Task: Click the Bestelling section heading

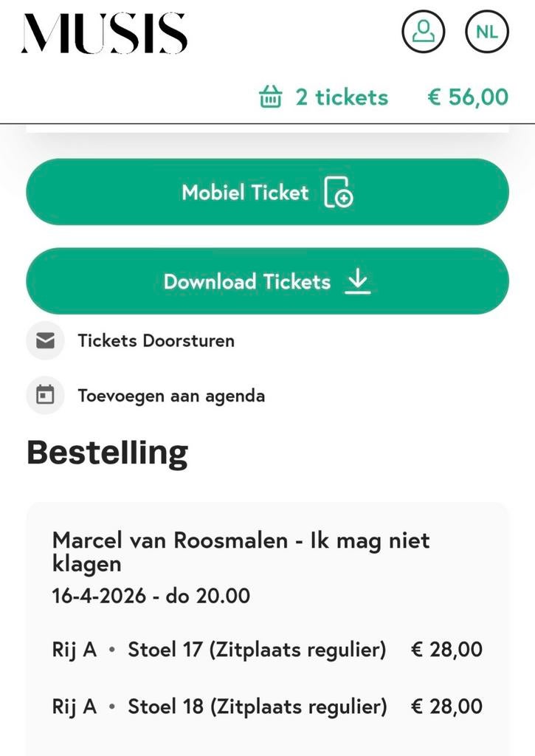Action: 106,452
